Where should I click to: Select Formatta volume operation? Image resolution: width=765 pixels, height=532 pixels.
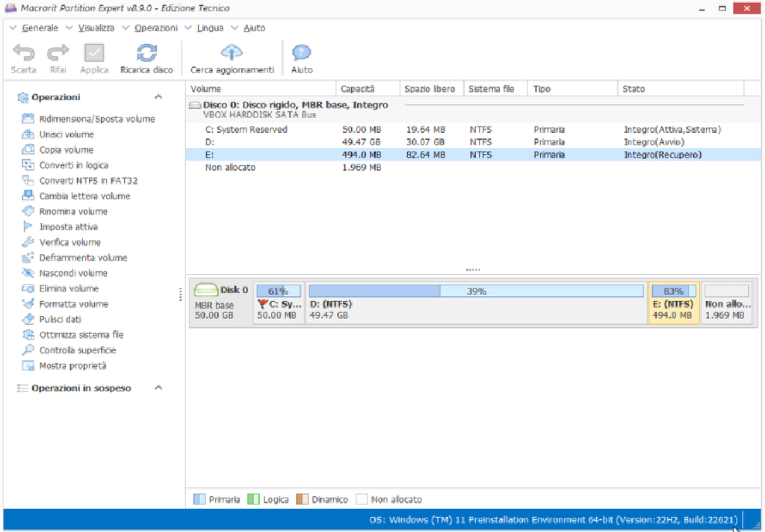pyautogui.click(x=65, y=303)
